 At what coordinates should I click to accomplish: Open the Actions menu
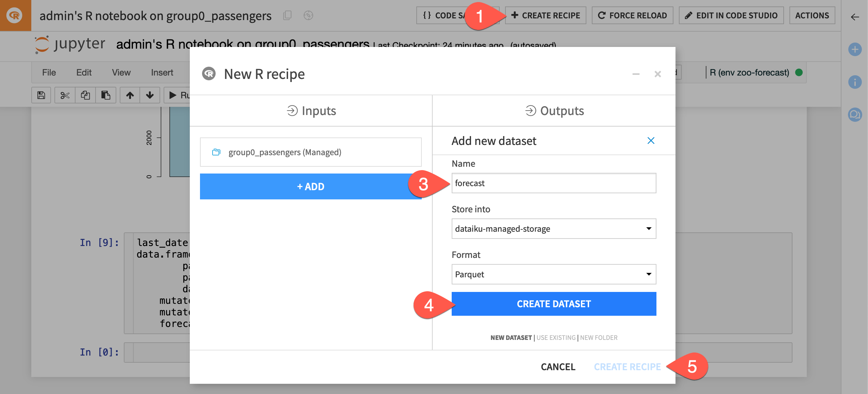pos(812,15)
